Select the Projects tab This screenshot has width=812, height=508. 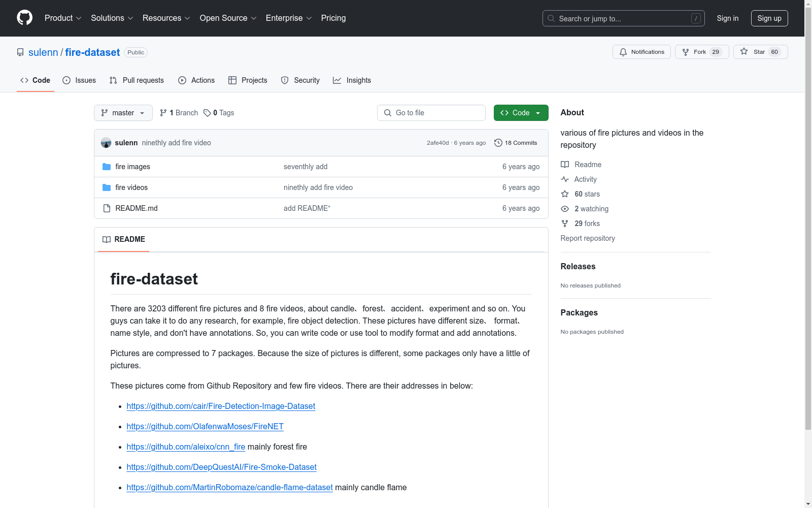click(x=248, y=80)
